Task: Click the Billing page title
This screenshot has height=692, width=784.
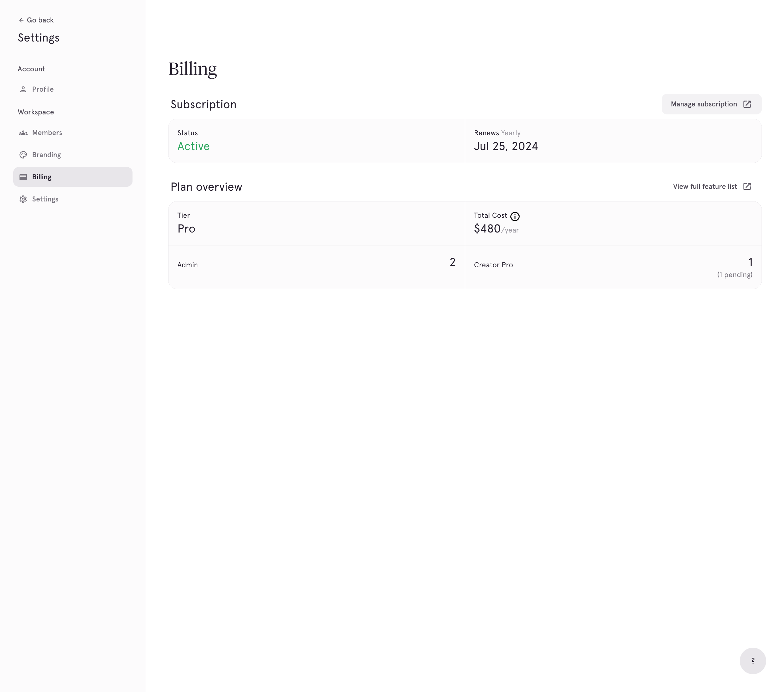Action: [192, 69]
